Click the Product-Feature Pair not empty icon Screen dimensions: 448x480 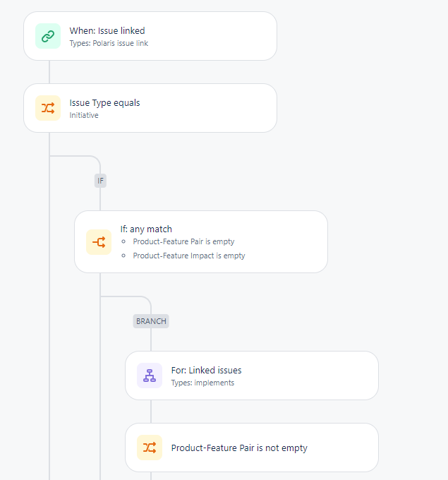tap(150, 448)
